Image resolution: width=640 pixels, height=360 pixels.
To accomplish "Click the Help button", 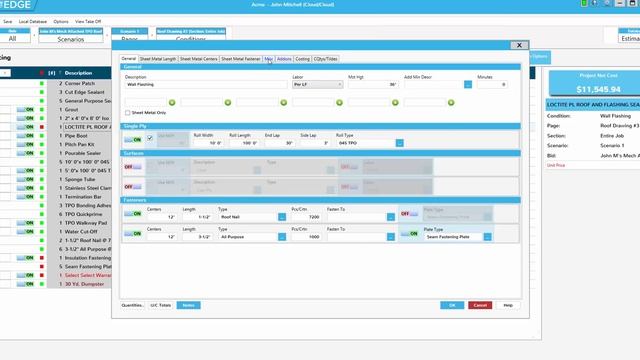I will pos(508,305).
